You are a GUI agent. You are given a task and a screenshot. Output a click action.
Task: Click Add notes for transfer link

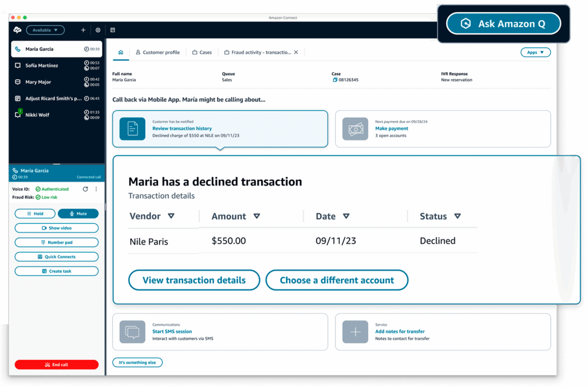pos(400,331)
